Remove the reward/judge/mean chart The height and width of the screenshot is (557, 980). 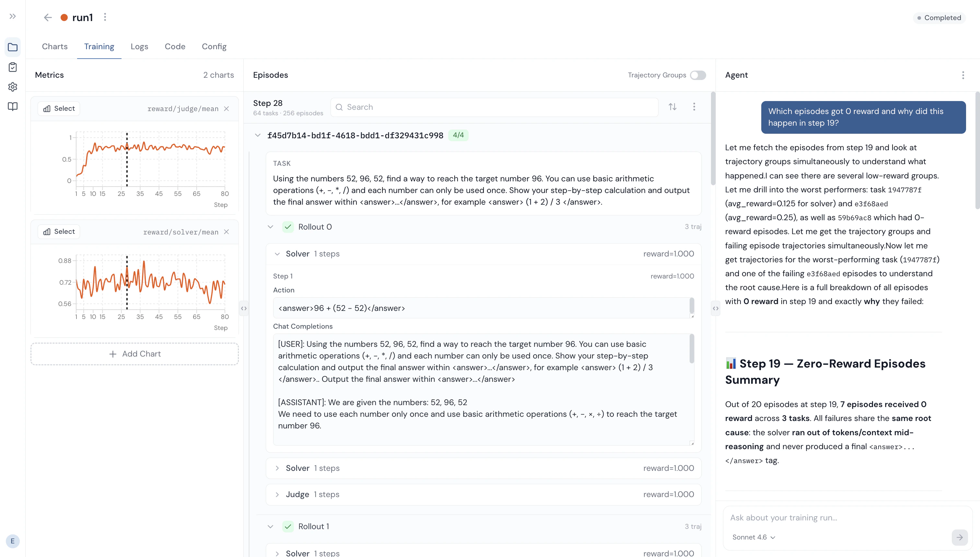(227, 108)
